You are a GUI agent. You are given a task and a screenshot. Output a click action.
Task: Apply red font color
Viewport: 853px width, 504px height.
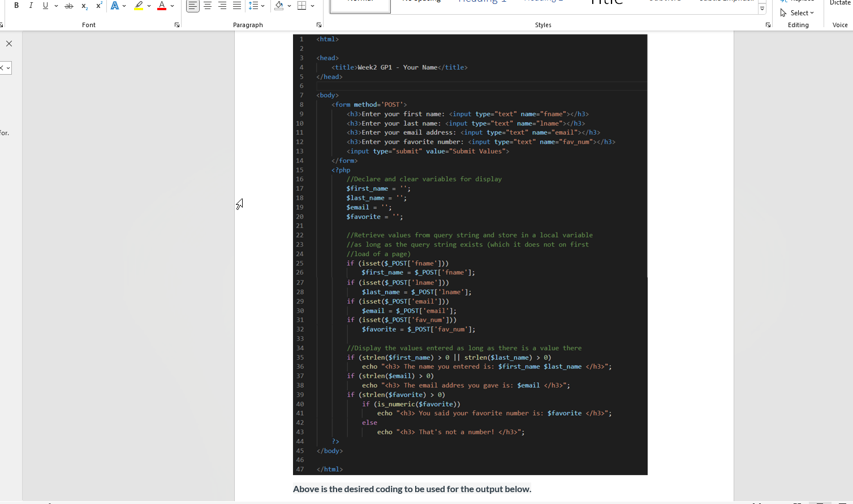tap(162, 6)
